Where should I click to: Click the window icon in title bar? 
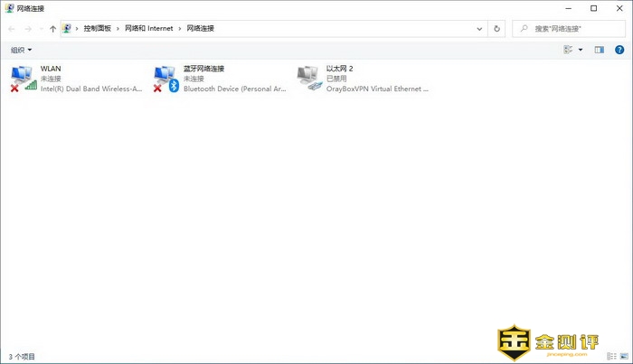(9, 8)
